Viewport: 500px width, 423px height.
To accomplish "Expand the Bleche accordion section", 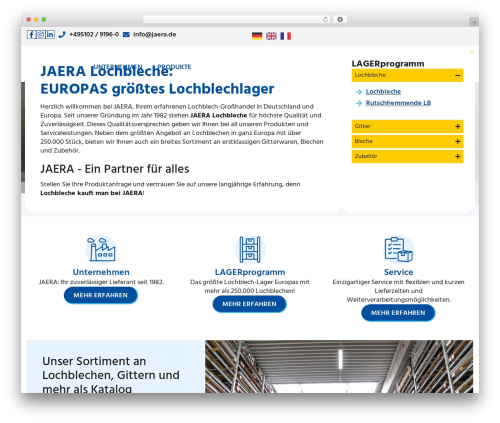I will [407, 141].
